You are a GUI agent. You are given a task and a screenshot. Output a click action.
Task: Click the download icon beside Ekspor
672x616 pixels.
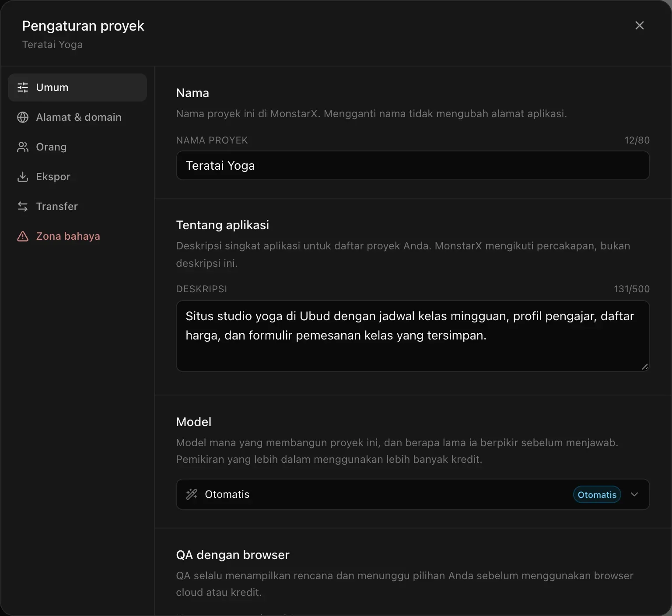pos(23,177)
